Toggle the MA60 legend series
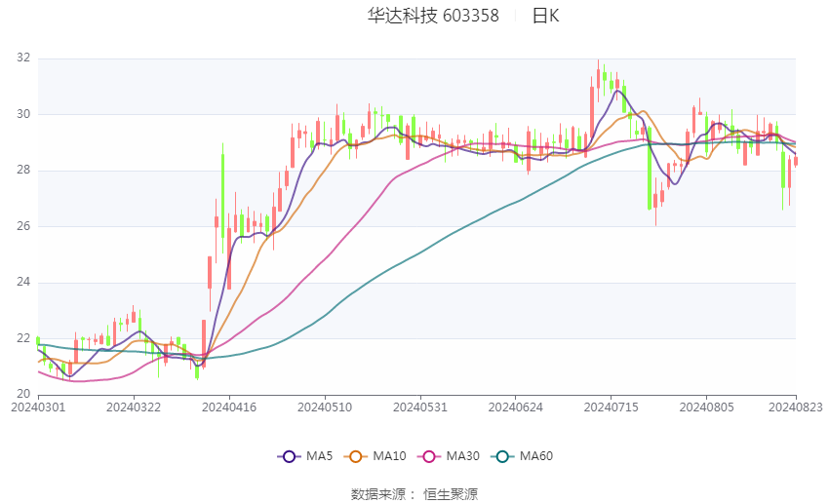Image resolution: width=829 pixels, height=504 pixels. pos(522,456)
